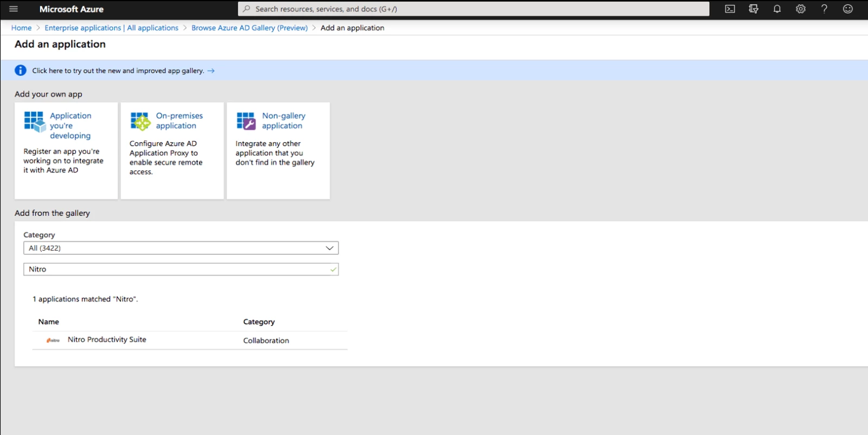Viewport: 868px width, 435px height.
Task: Launch Cloud Shell from the top bar
Action: coord(730,9)
